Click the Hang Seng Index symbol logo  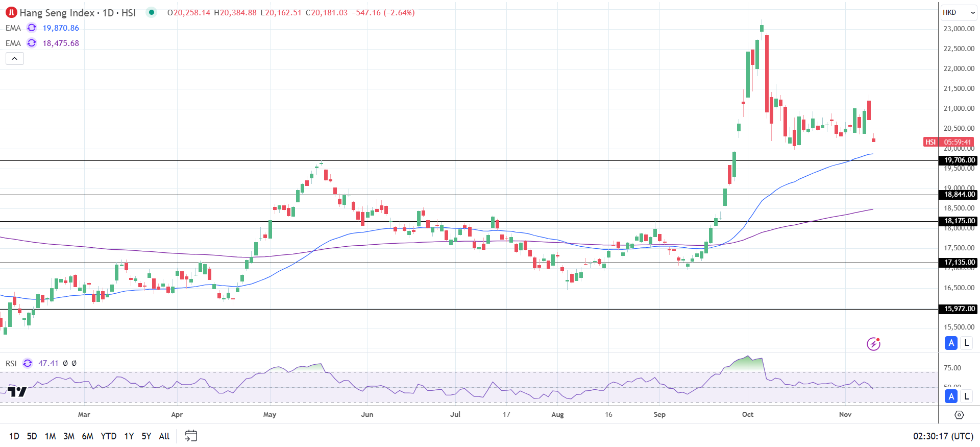(x=11, y=13)
